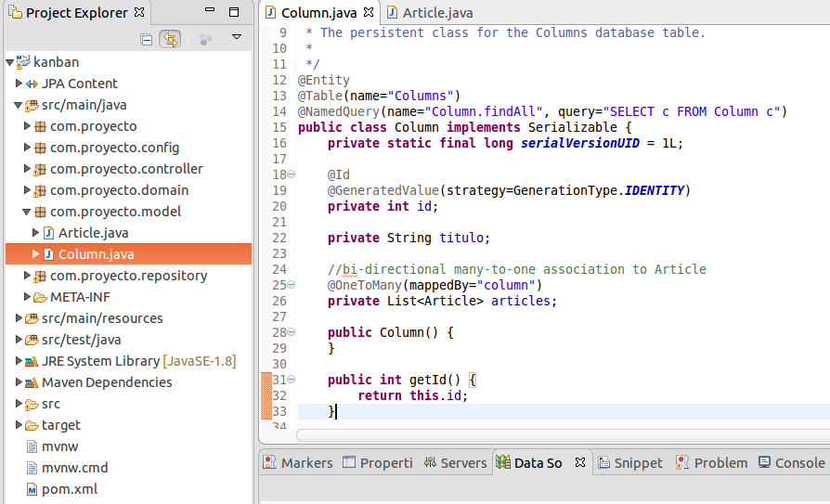Expand com.proyecto.domain package
830x504 pixels.
click(x=27, y=190)
